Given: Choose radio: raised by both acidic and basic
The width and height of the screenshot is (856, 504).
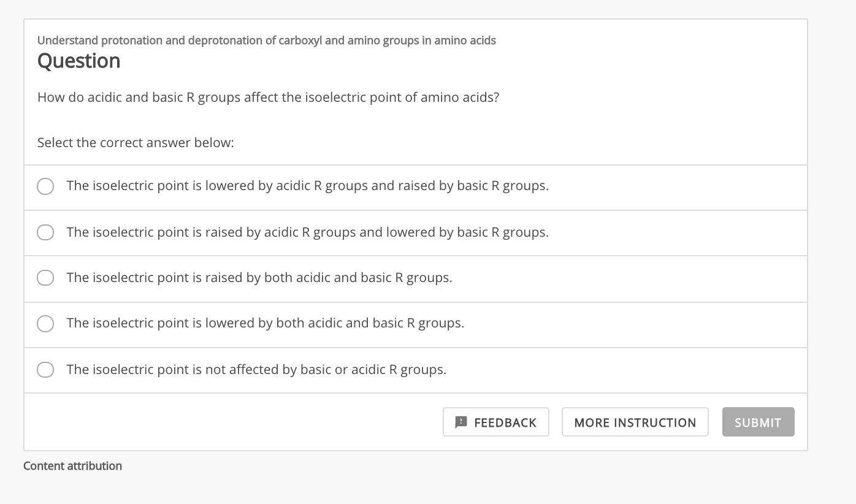Looking at the screenshot, I should 45,278.
